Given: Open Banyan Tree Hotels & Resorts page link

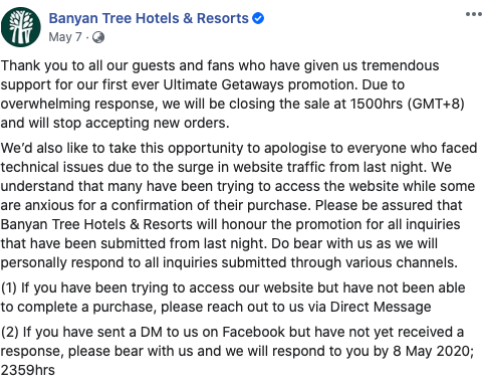Looking at the screenshot, I should click(149, 18).
